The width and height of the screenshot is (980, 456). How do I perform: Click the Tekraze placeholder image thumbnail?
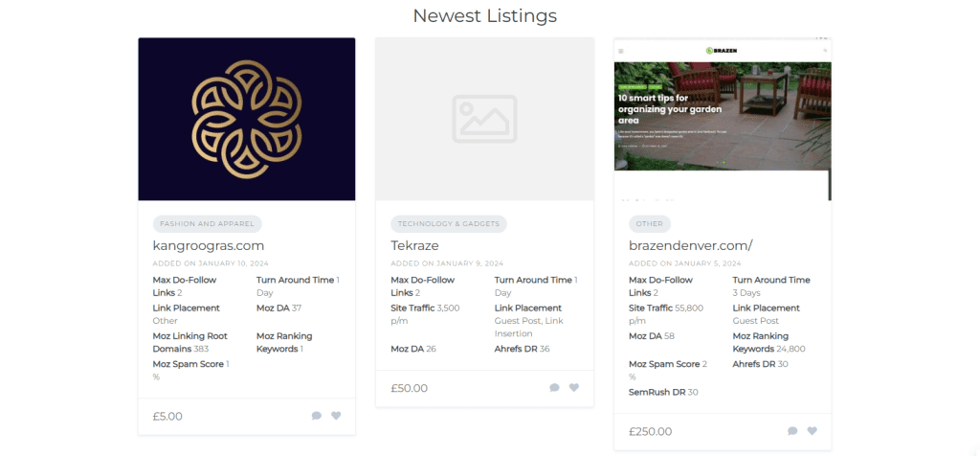484,119
